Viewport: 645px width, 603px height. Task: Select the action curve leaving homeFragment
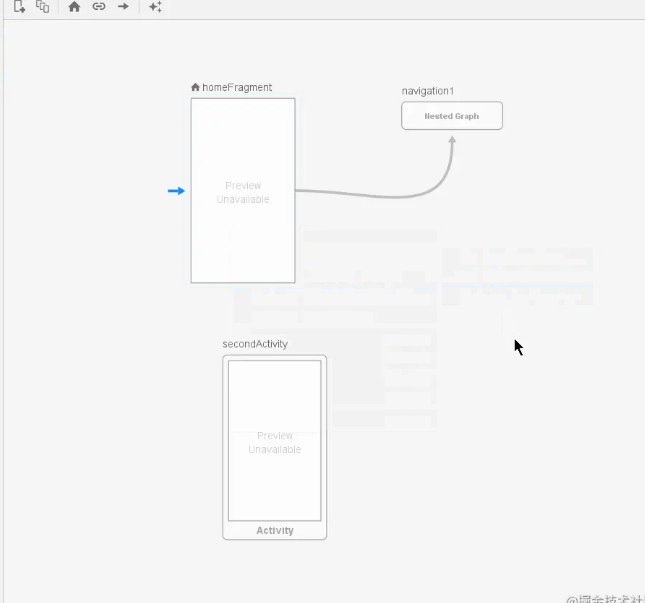coord(370,195)
